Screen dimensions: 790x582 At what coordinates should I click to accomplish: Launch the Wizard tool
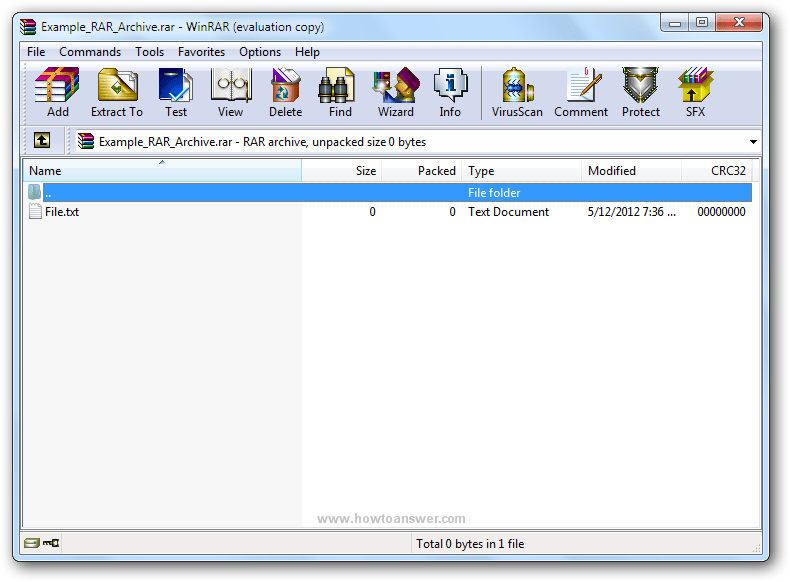tap(396, 93)
